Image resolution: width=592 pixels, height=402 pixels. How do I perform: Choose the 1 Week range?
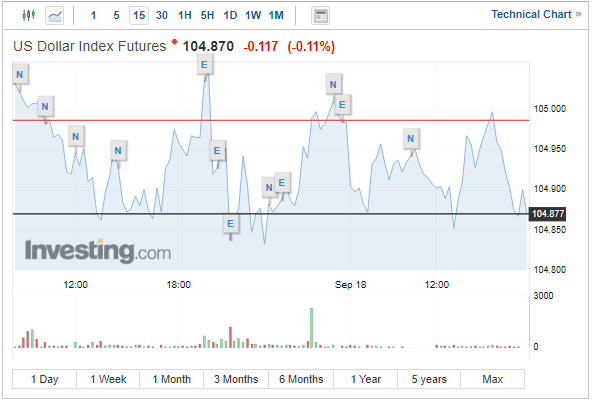point(108,379)
